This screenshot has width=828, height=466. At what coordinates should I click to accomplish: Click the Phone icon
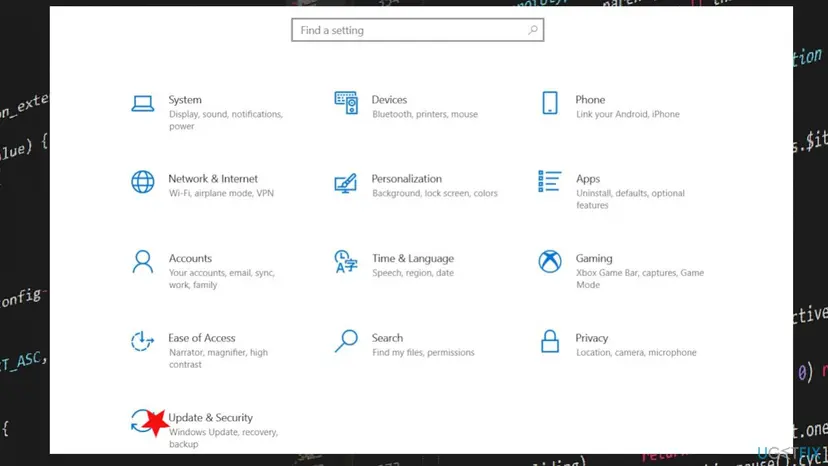[x=550, y=102]
